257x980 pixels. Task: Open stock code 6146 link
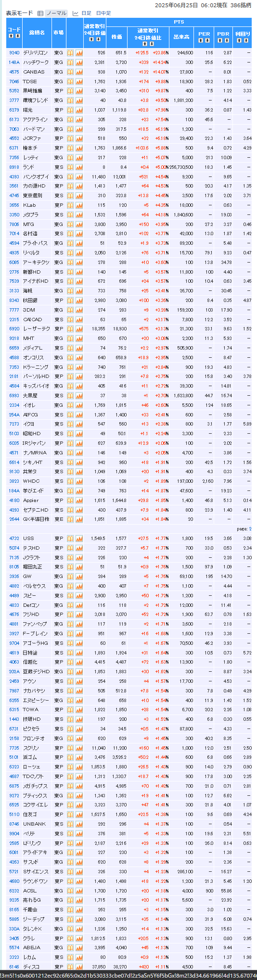[x=14, y=967]
